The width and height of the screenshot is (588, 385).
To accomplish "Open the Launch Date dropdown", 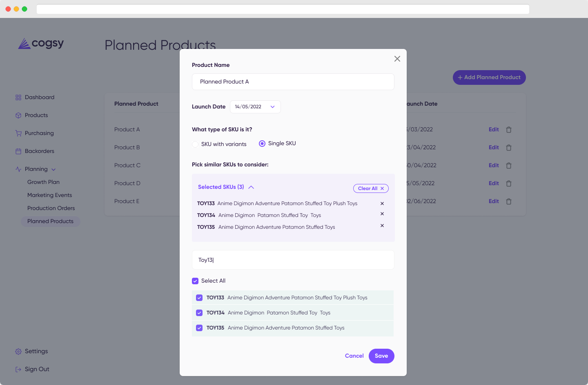I will click(255, 107).
